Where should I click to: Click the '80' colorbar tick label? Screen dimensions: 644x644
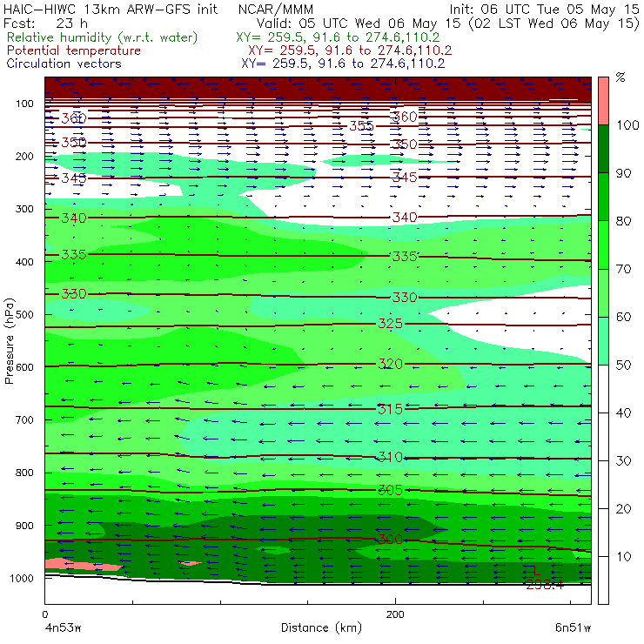coord(623,221)
